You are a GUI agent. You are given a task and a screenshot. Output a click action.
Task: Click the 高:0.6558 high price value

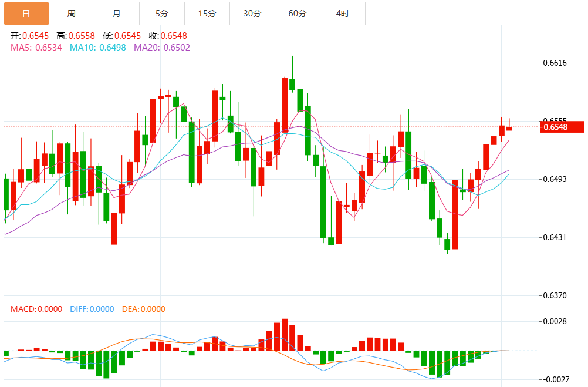tap(76, 36)
